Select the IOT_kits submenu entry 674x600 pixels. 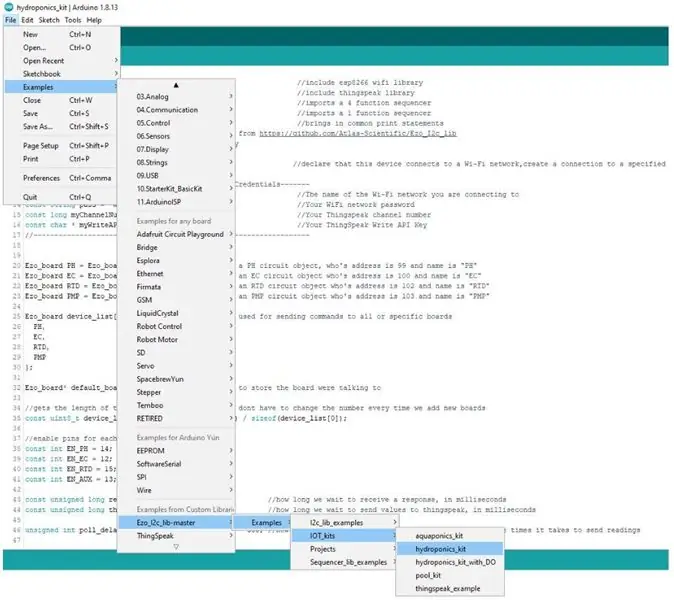345,536
